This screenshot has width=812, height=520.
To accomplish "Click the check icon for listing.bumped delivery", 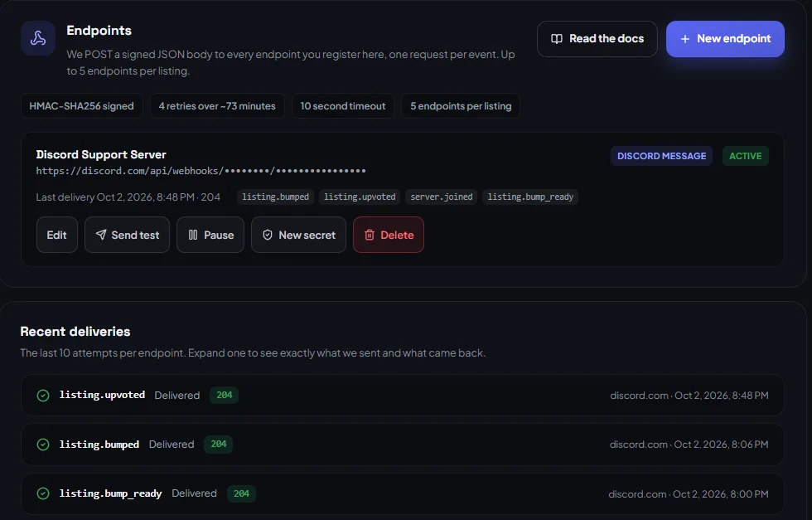I will [43, 445].
